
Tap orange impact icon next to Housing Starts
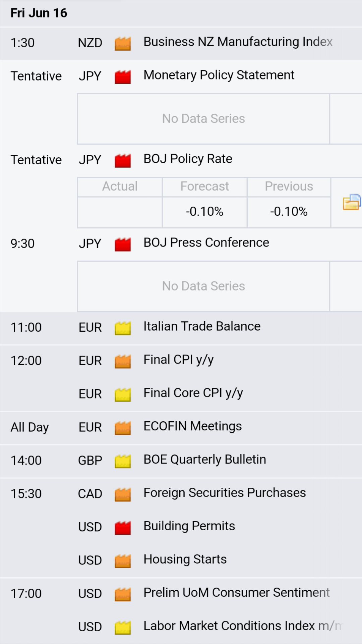[123, 561]
